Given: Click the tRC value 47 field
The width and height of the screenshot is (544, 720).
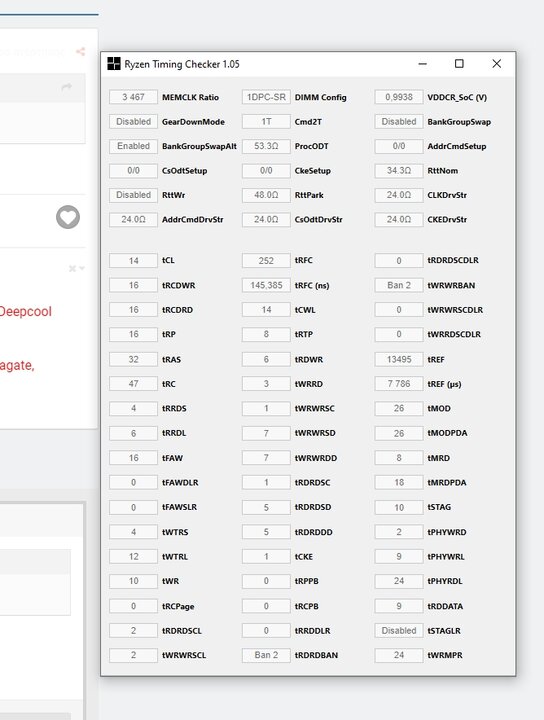Looking at the screenshot, I should click(x=133, y=383).
